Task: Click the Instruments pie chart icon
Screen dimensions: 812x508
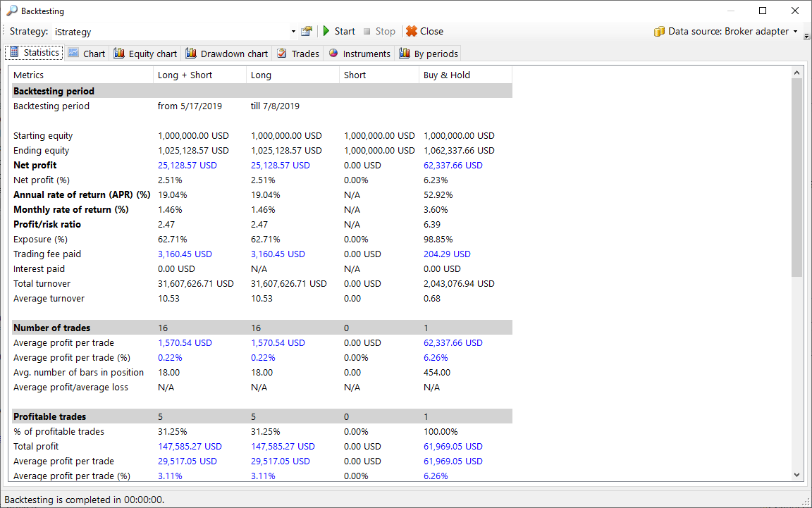Action: pos(333,54)
